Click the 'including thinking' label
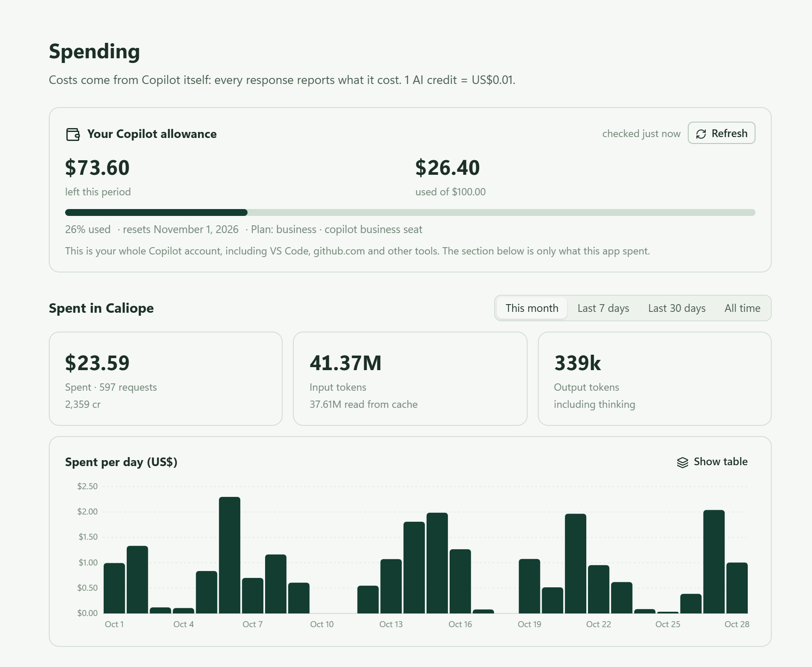812x667 pixels. click(x=594, y=404)
